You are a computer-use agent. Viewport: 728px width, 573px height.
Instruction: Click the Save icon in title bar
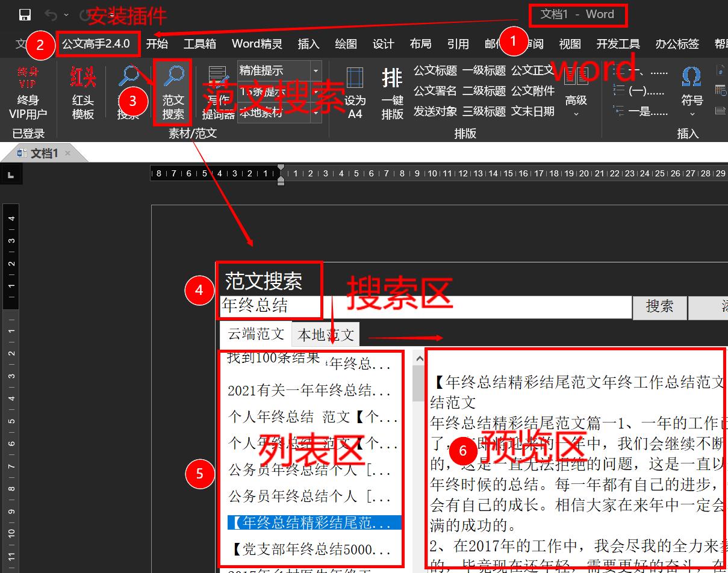[25, 14]
